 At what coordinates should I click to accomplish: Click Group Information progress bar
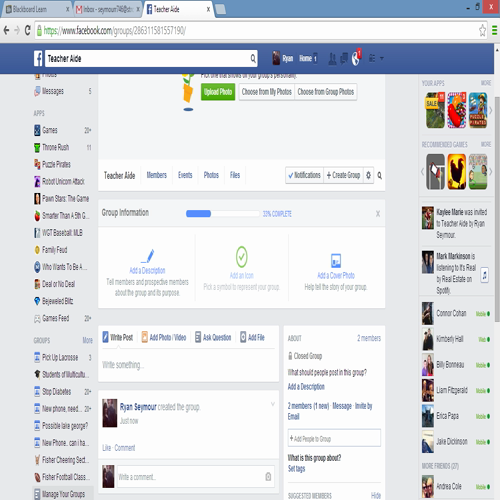(223, 214)
